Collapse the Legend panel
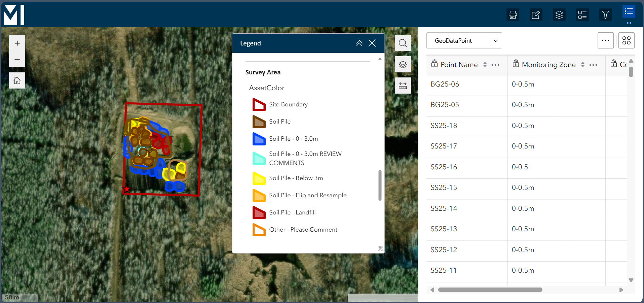The image size is (644, 303). click(x=359, y=43)
